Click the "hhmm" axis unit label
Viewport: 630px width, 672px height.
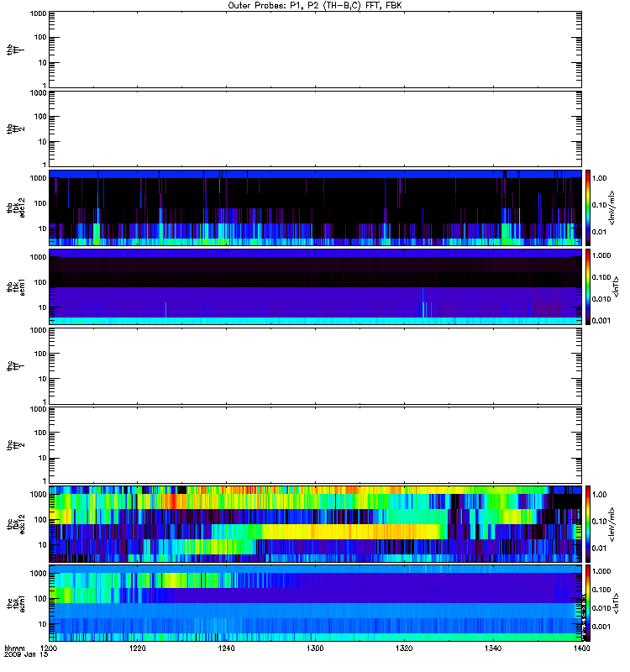(x=14, y=648)
